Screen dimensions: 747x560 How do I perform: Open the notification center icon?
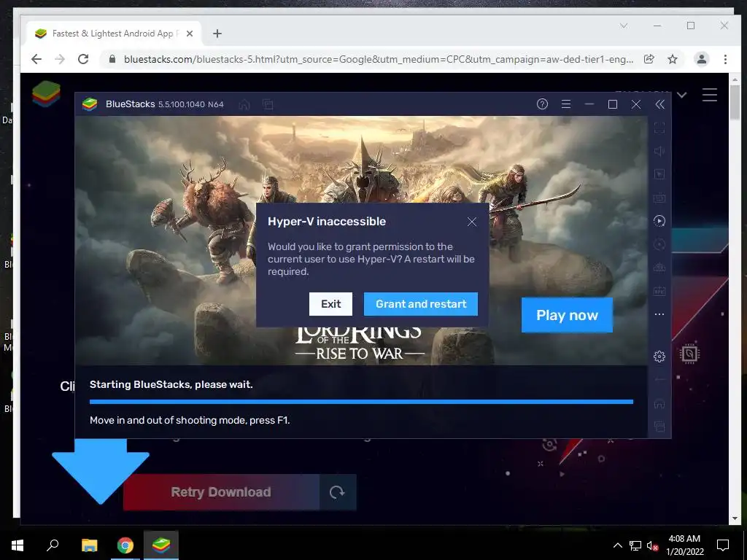[x=723, y=545]
